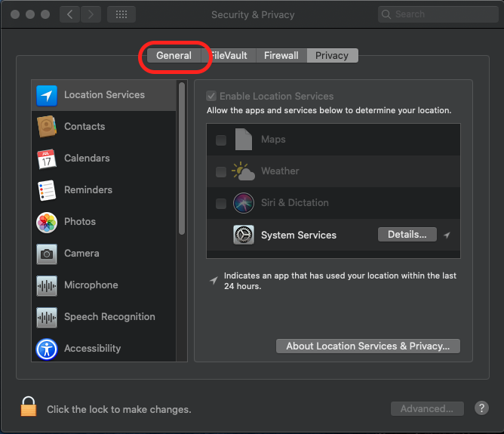This screenshot has width=504, height=434.
Task: Click the Reminders list icon
Action: pos(47,190)
